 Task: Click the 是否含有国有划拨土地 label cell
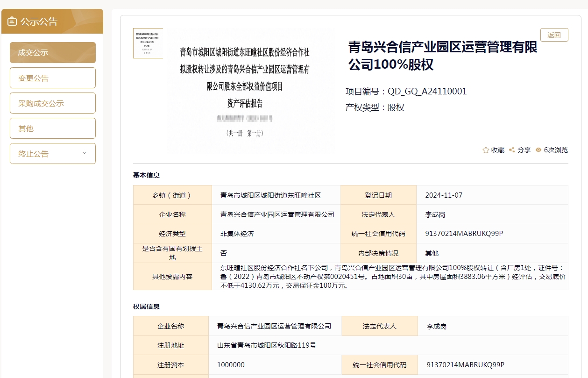[172, 253]
